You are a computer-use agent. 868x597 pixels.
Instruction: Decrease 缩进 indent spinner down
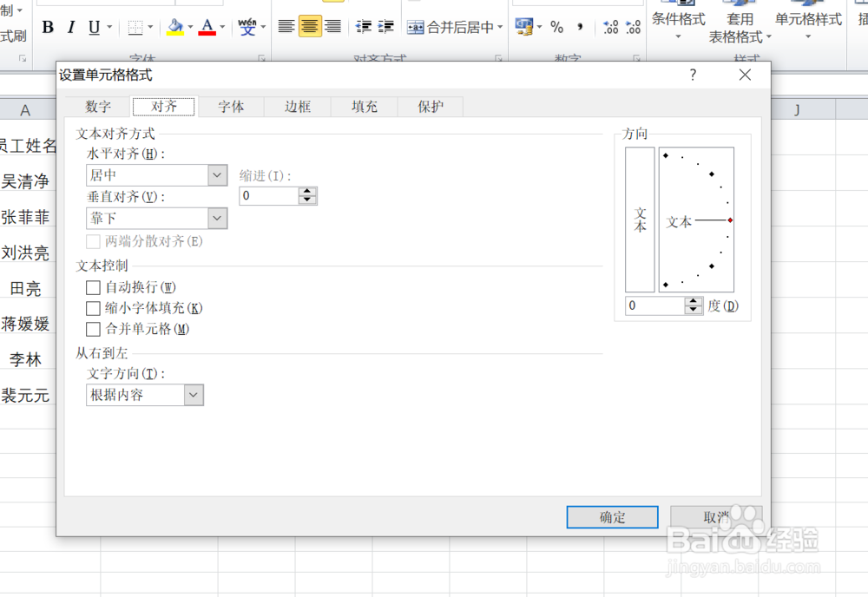[x=307, y=200]
